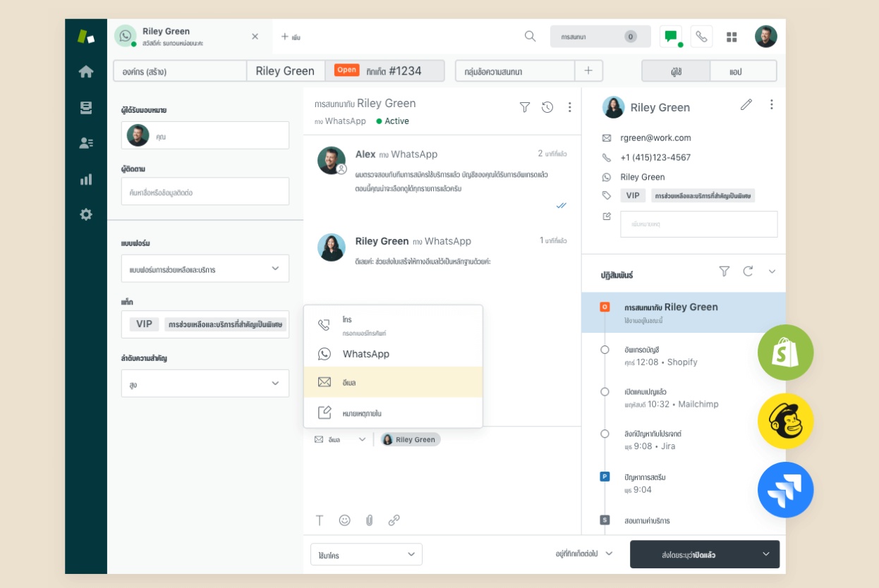Open the products grid icon
This screenshot has width=879, height=588.
[732, 37]
